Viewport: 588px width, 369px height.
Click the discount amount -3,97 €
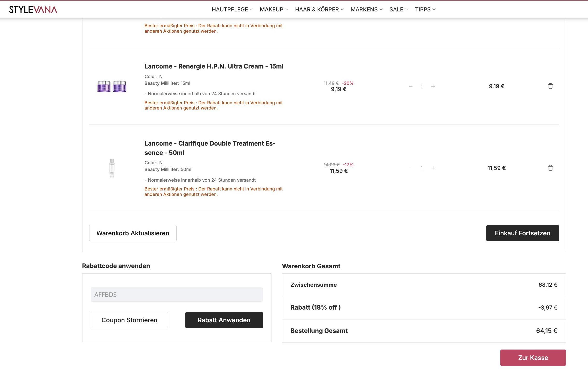tap(548, 308)
